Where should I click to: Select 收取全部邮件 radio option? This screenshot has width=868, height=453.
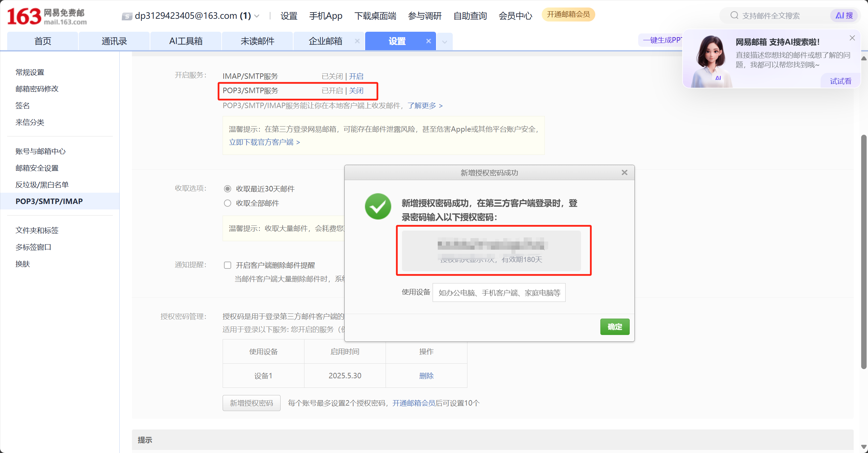pyautogui.click(x=227, y=203)
